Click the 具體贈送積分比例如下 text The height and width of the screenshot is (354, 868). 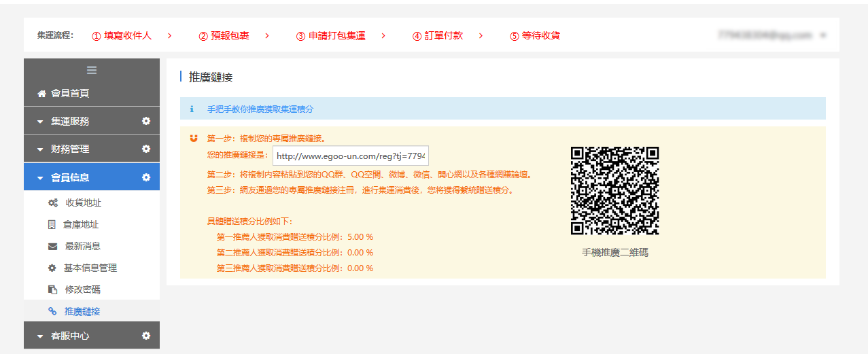pyautogui.click(x=249, y=221)
